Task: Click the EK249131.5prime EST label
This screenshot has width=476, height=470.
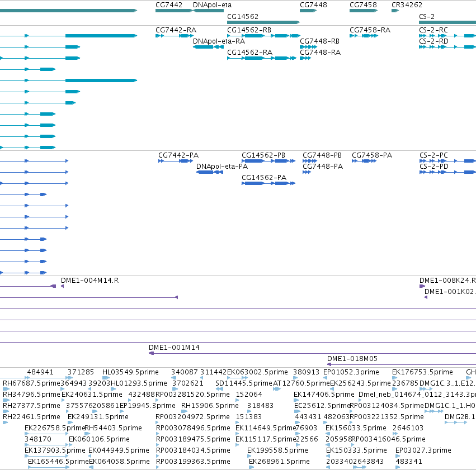Action: (x=98, y=417)
